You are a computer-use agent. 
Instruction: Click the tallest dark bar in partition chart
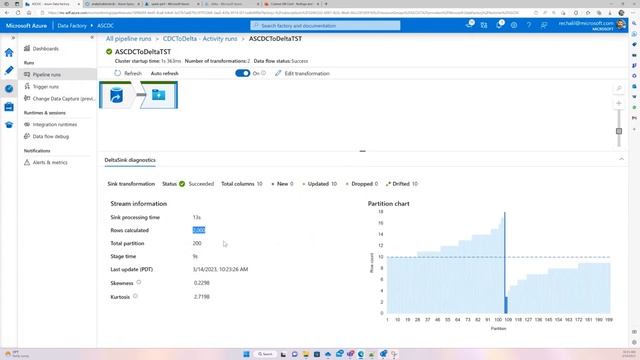point(504,262)
